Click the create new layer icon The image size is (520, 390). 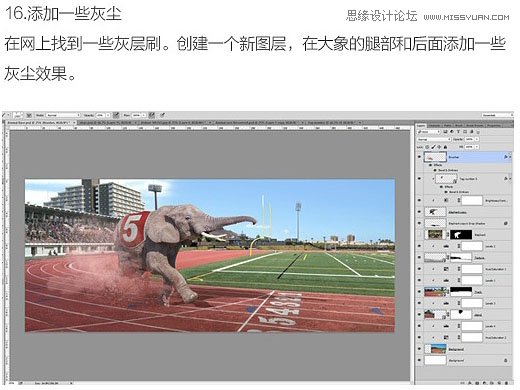pos(499,383)
